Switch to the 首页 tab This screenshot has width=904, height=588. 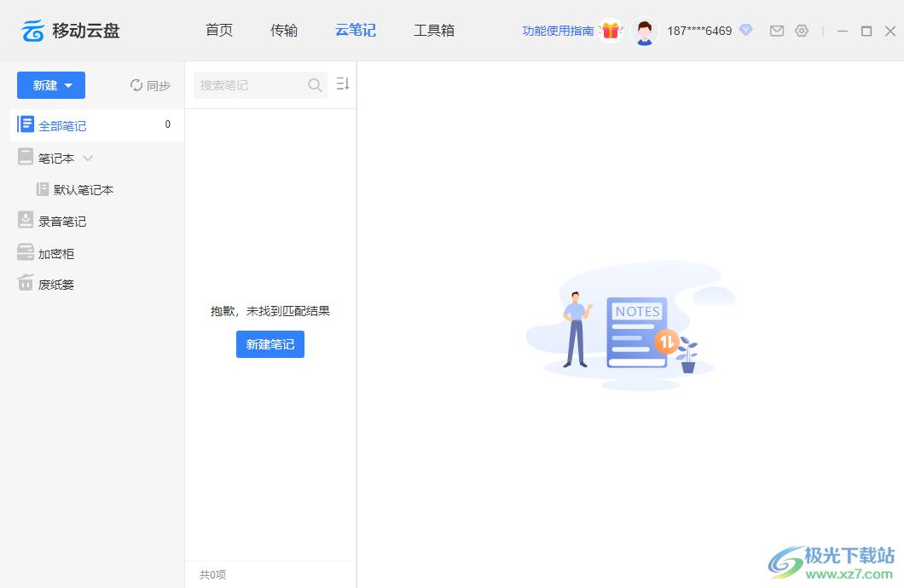coord(219,31)
